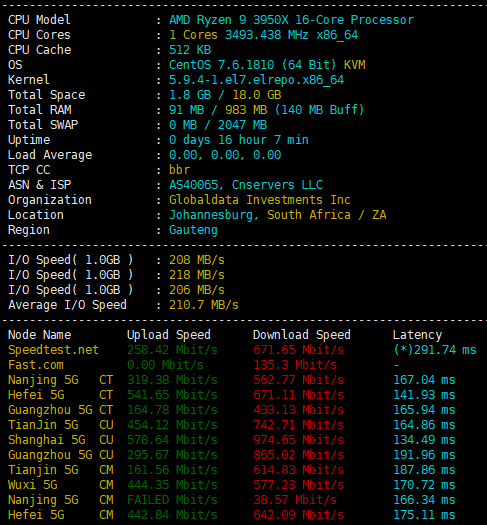Click the Upload Speed column header
The width and height of the screenshot is (487, 525).
(x=169, y=335)
